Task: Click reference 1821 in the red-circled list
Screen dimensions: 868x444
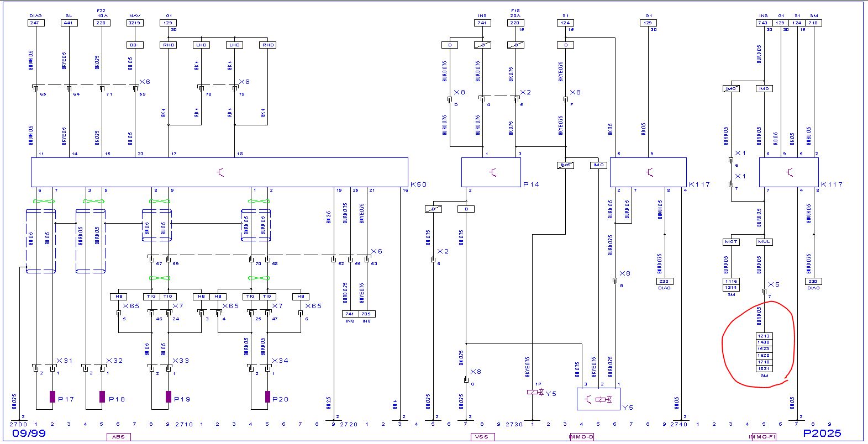Action: (x=764, y=368)
